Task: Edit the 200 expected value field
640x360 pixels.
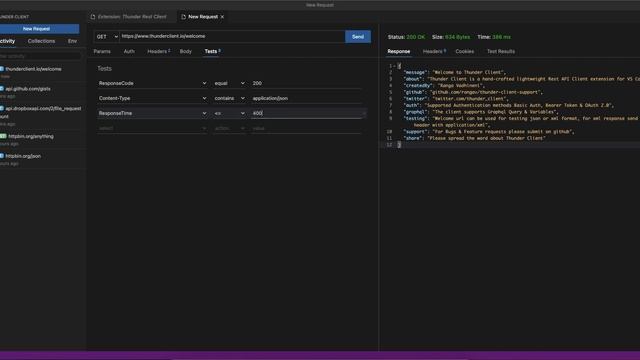Action: tap(306, 83)
